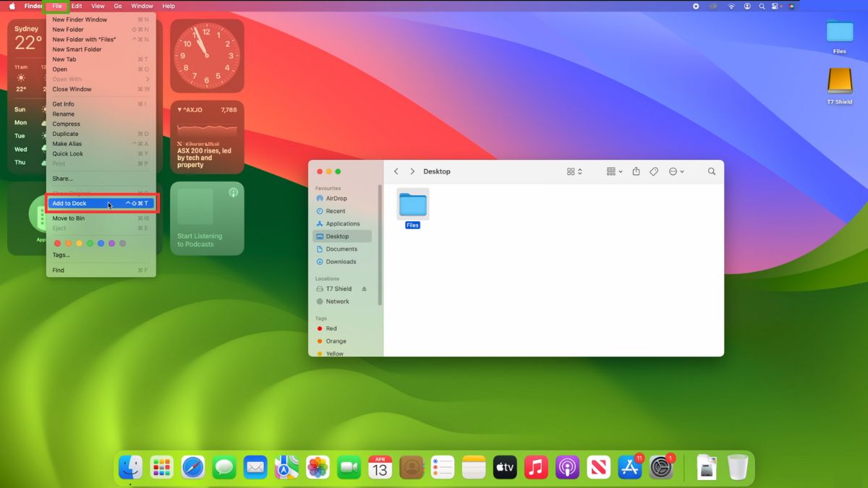Open Podcasts from the Dock
Viewport: 868px width, 488px height.
[567, 467]
